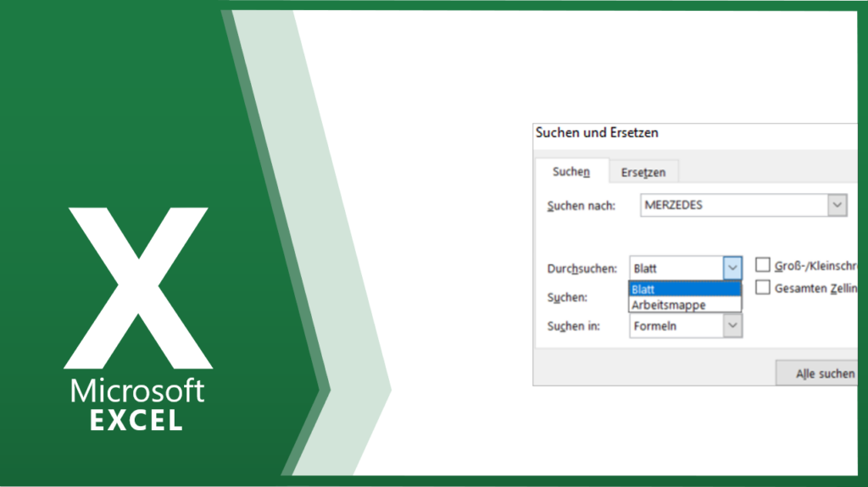The height and width of the screenshot is (487, 868).
Task: Click the Suchen nach input field
Action: pos(734,205)
